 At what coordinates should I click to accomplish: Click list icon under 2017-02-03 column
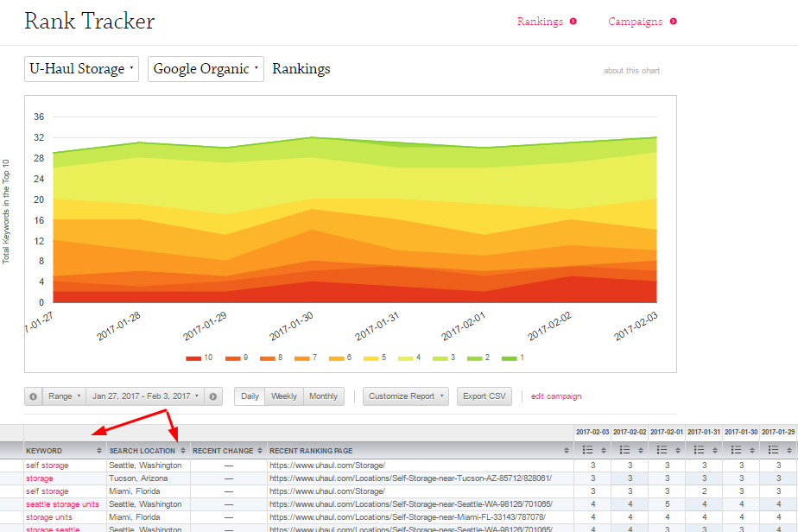click(587, 450)
